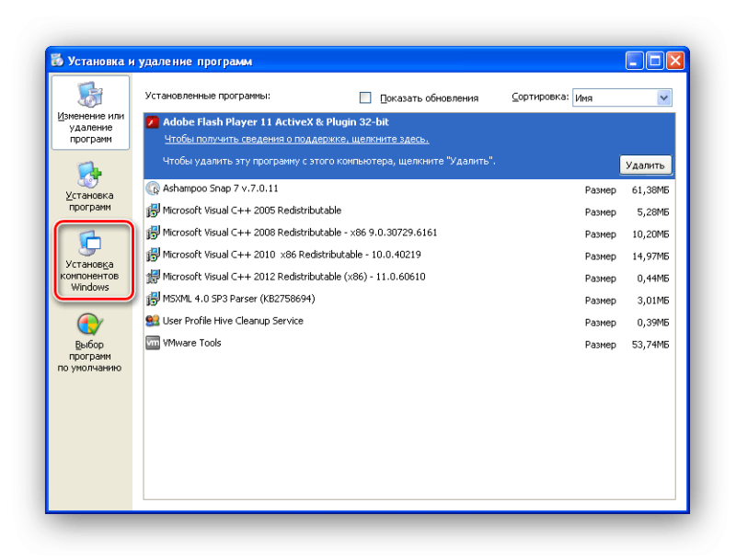736x560 pixels.
Task: Select Microsoft Visual C++ 2008 Redistributable row
Action: coord(409,233)
